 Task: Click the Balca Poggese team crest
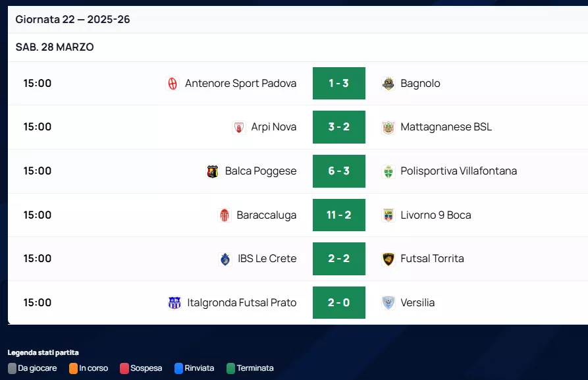coord(213,171)
